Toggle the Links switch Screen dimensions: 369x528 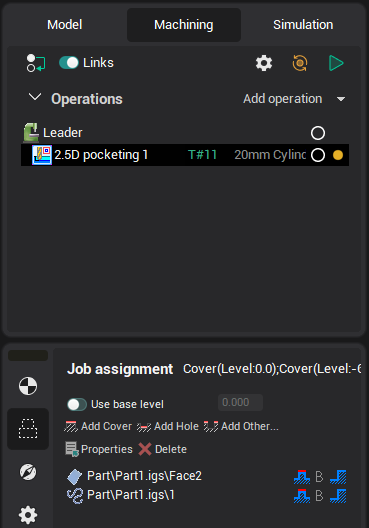[x=69, y=63]
